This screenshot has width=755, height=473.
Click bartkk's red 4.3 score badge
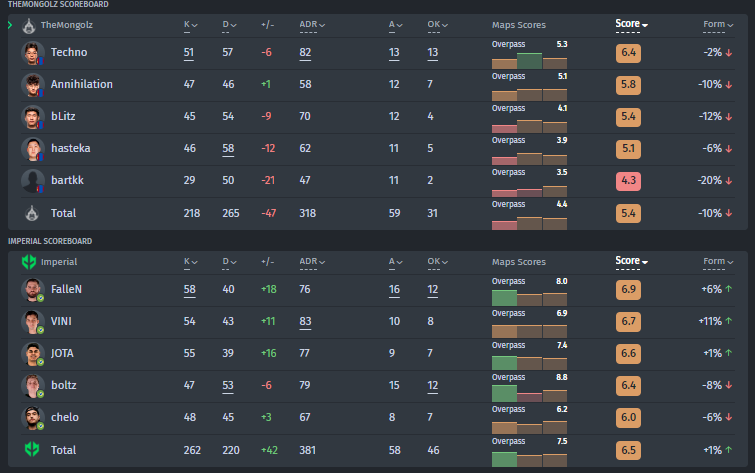(x=628, y=181)
